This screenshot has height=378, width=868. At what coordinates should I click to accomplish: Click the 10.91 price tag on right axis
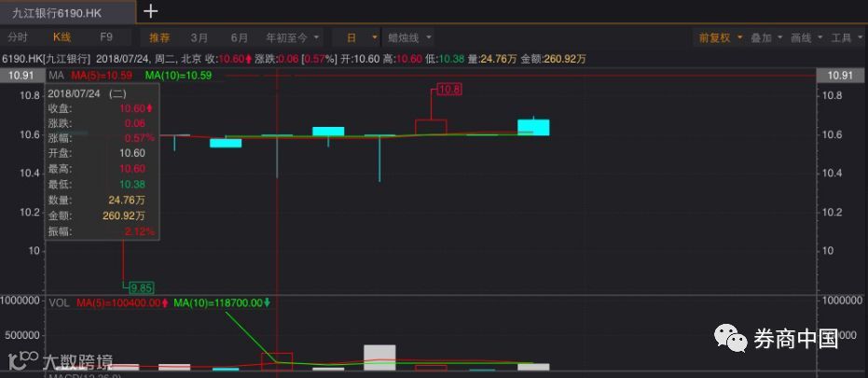(x=840, y=76)
